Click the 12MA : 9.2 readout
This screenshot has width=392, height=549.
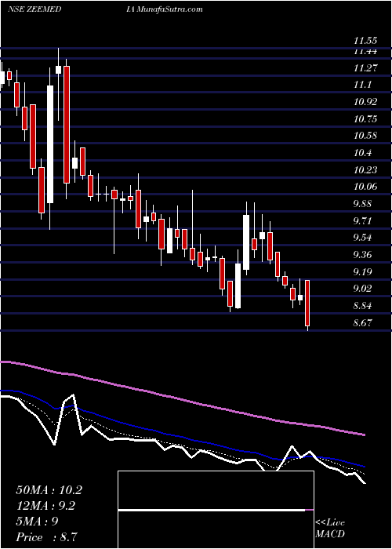(45, 506)
